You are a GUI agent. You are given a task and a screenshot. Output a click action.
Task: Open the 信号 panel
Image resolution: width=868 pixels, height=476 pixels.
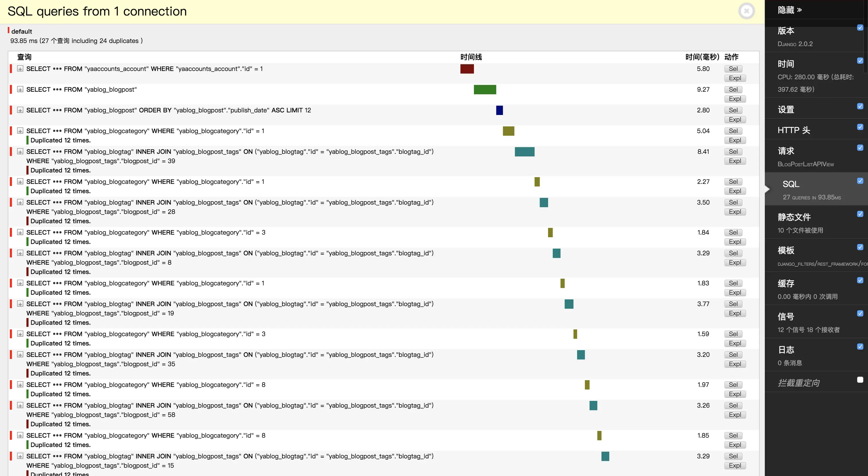point(786,317)
